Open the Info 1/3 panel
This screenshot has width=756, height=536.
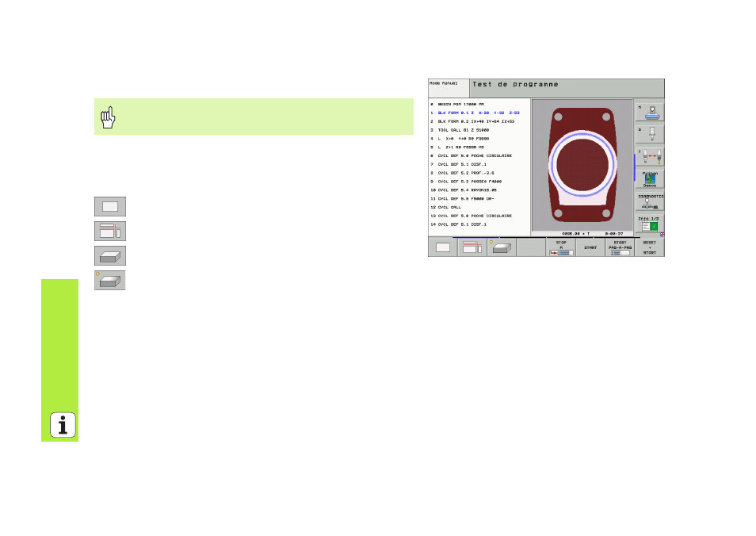pyautogui.click(x=650, y=224)
